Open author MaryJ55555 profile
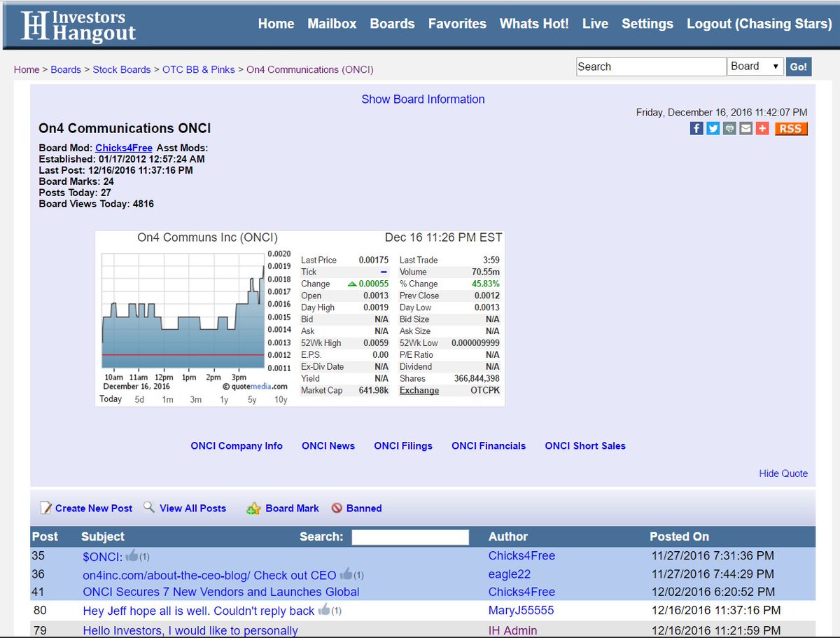The width and height of the screenshot is (840, 638). pos(521,610)
